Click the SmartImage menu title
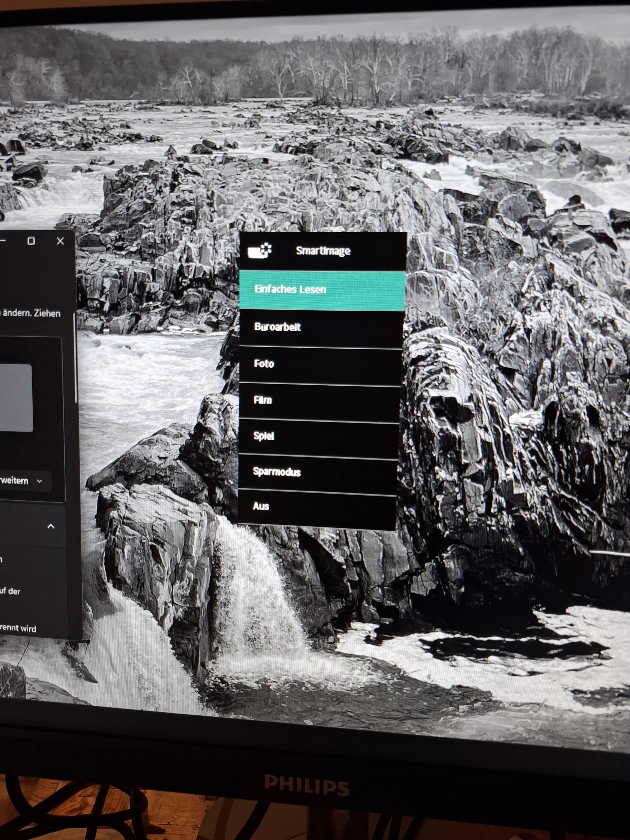 [x=323, y=251]
